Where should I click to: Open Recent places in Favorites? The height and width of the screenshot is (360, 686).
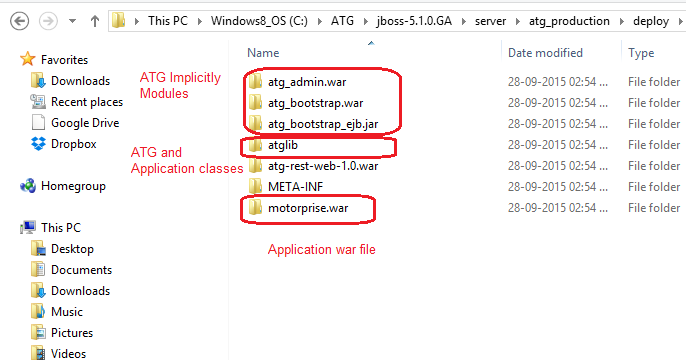[x=87, y=102]
